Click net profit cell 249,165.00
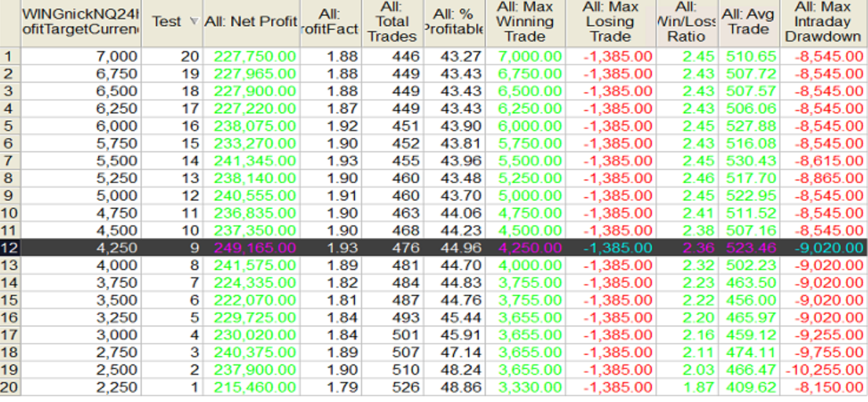 [251, 247]
